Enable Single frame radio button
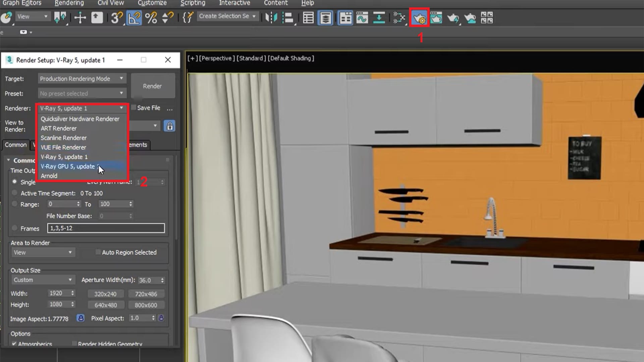 point(15,182)
